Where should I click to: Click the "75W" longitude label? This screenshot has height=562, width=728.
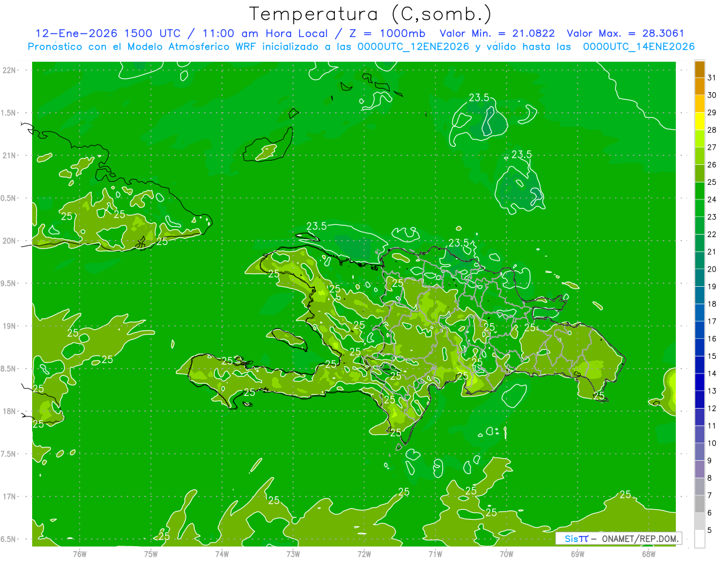(151, 554)
